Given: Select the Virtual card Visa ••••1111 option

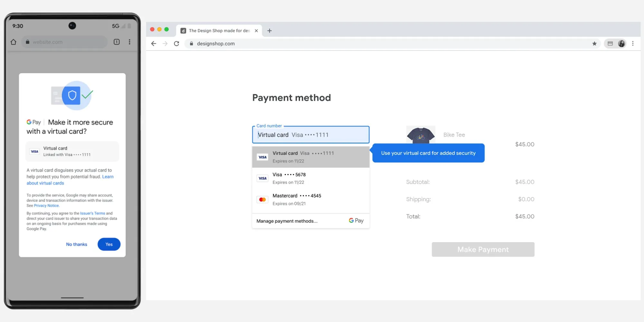Looking at the screenshot, I should [303, 157].
